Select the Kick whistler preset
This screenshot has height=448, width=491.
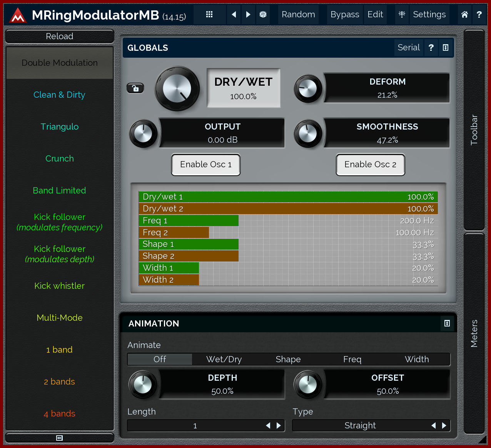click(x=59, y=286)
